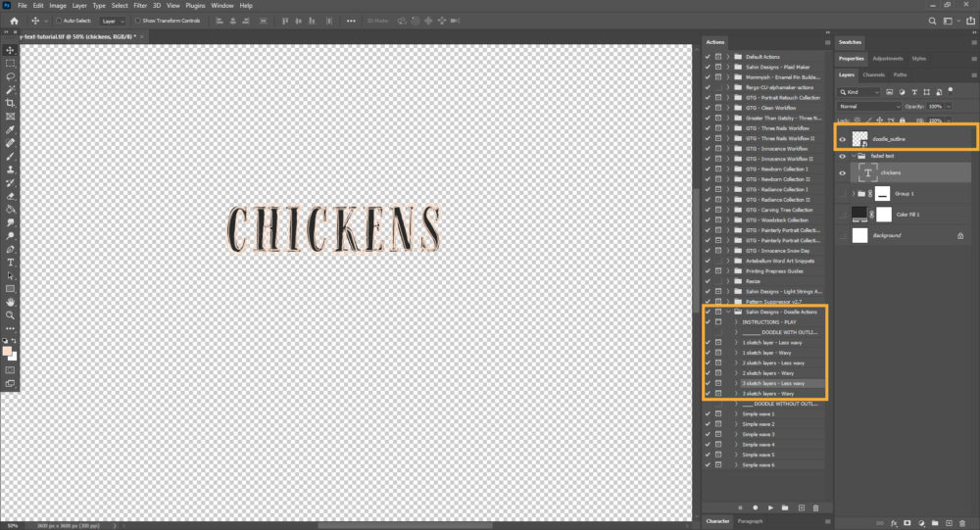
Task: Expand the Default Actions folder
Action: [727, 58]
